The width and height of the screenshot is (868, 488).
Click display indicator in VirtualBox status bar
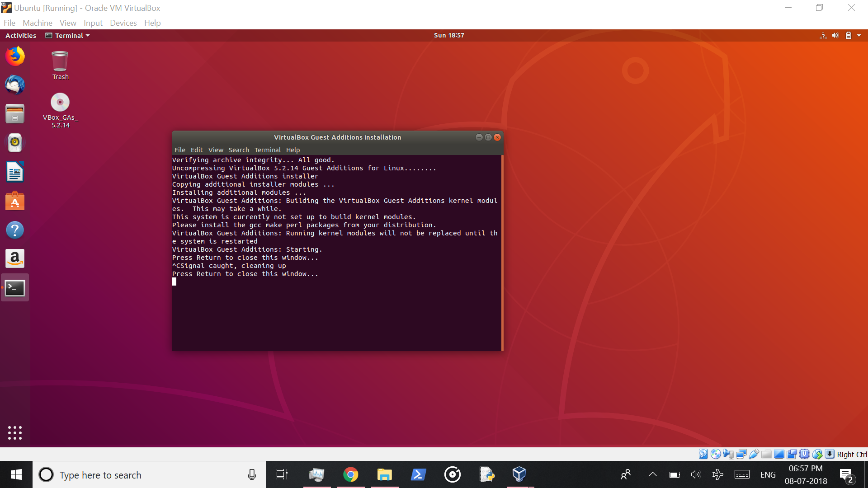click(779, 454)
